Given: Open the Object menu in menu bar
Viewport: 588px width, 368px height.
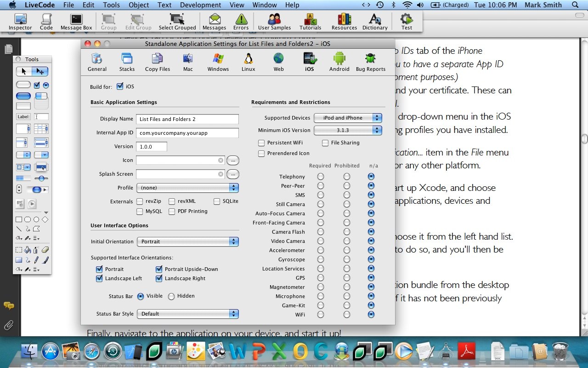Looking at the screenshot, I should click(x=139, y=5).
